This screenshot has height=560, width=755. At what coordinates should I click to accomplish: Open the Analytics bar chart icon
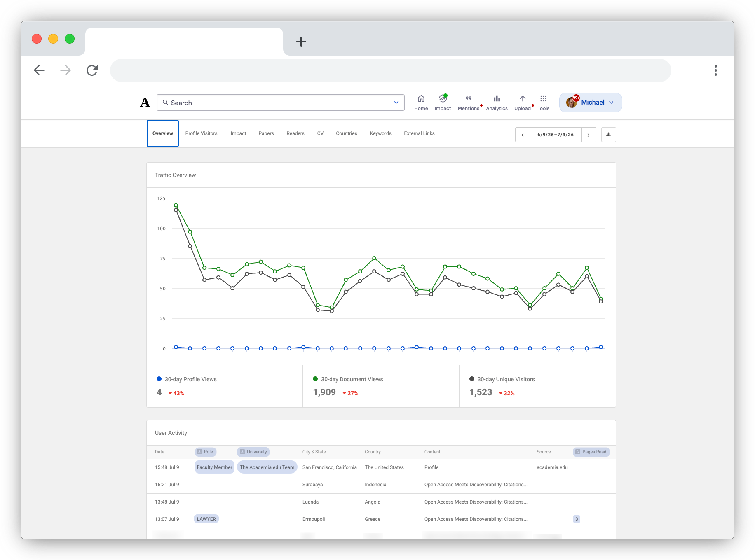coord(497,98)
